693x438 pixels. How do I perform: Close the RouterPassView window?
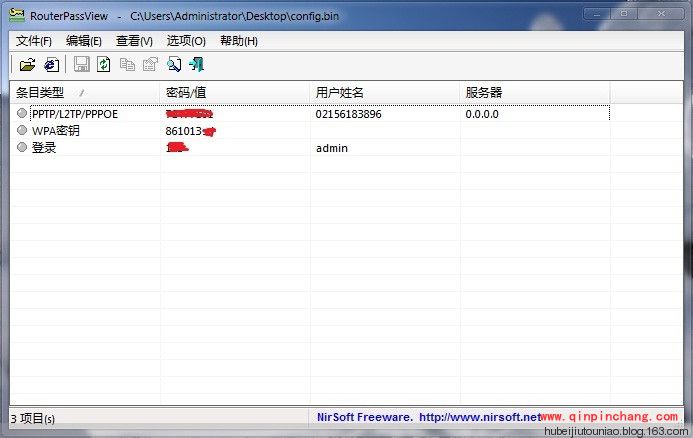point(661,14)
